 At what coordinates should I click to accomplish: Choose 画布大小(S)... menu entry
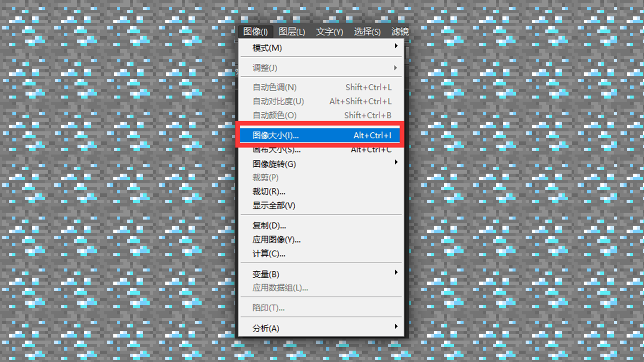pyautogui.click(x=320, y=150)
